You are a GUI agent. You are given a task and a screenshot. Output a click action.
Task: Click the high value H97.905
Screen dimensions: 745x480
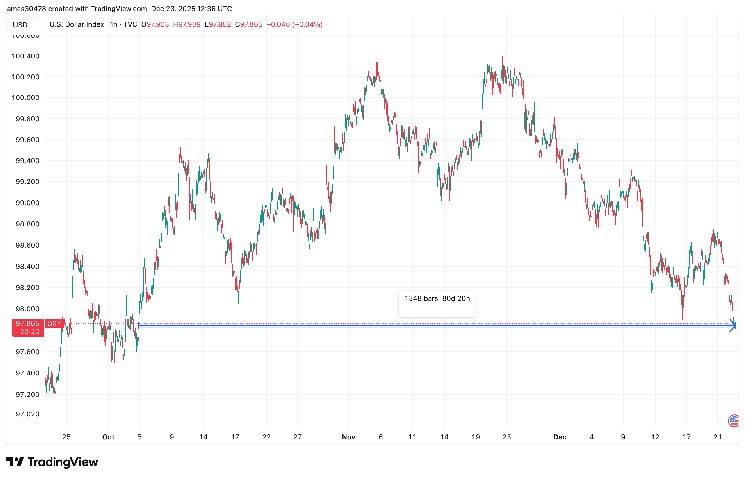pos(186,24)
